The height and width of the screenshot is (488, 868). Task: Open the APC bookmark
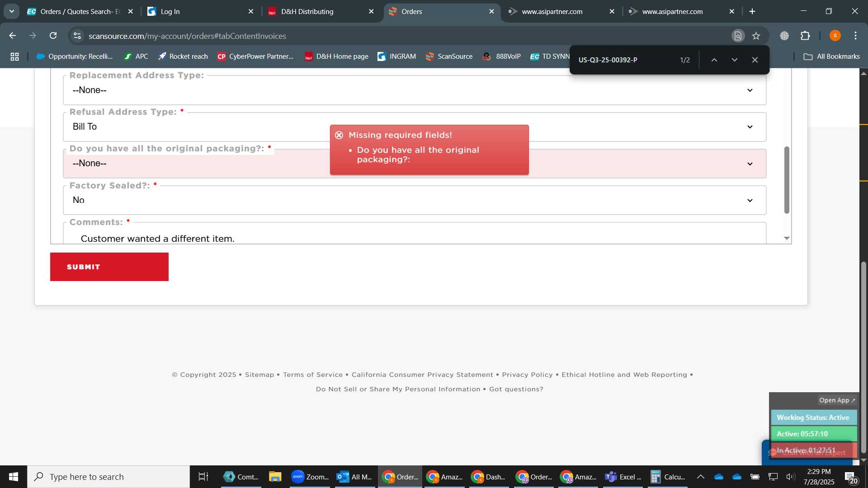[x=136, y=56]
